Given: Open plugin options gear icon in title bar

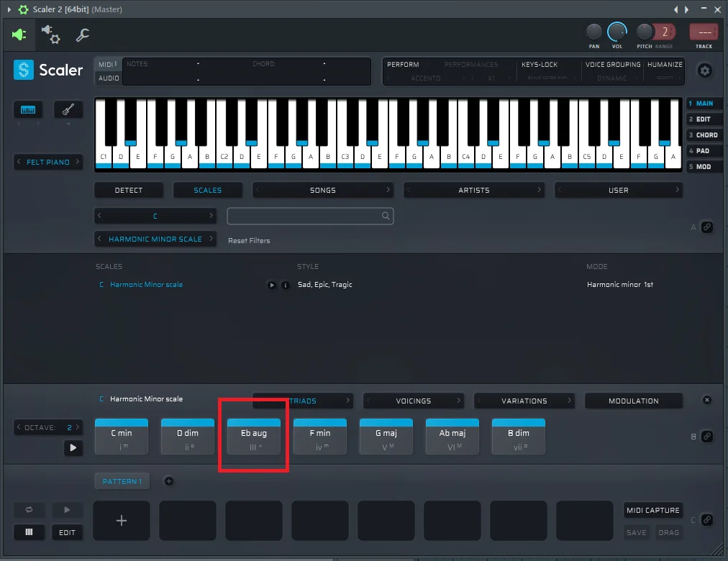Looking at the screenshot, I should coord(23,9).
